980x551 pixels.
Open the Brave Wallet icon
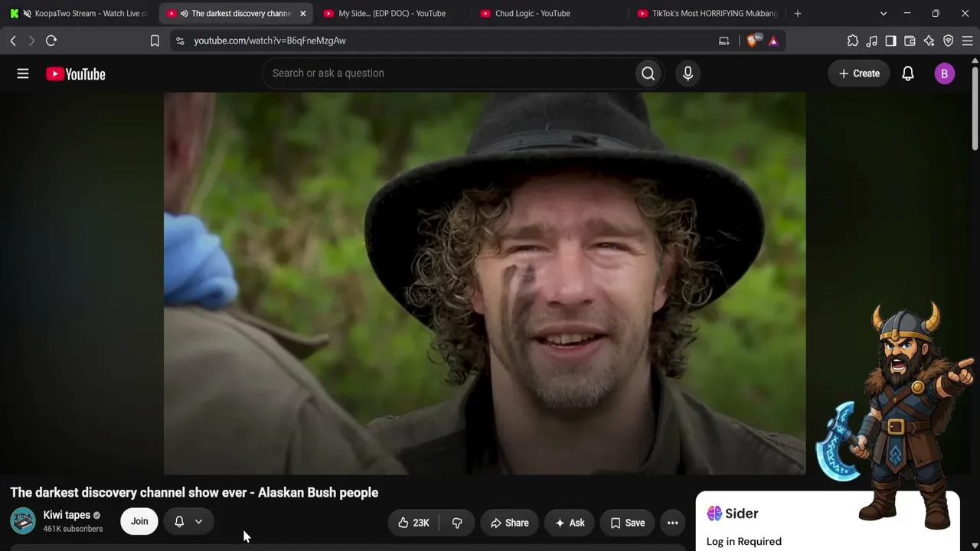[910, 41]
